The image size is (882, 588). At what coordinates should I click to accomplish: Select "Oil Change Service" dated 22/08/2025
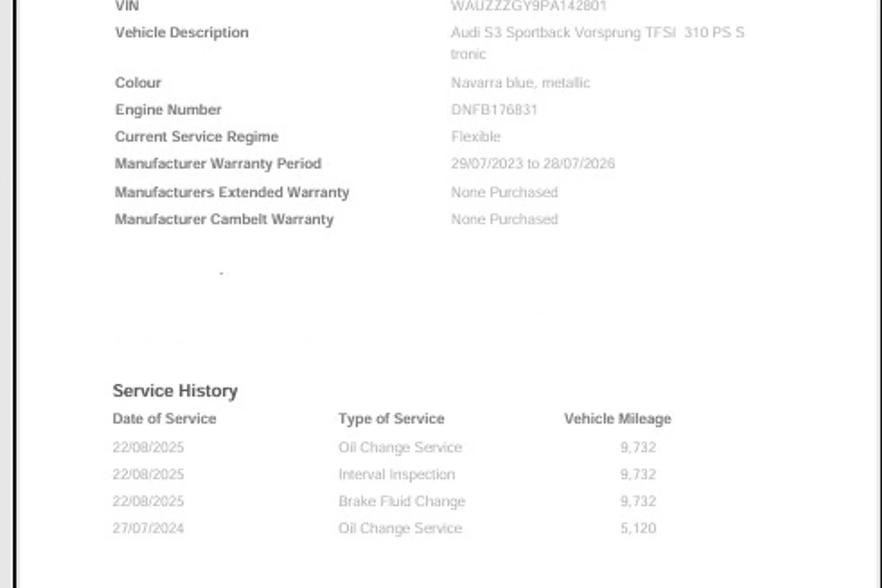click(400, 447)
